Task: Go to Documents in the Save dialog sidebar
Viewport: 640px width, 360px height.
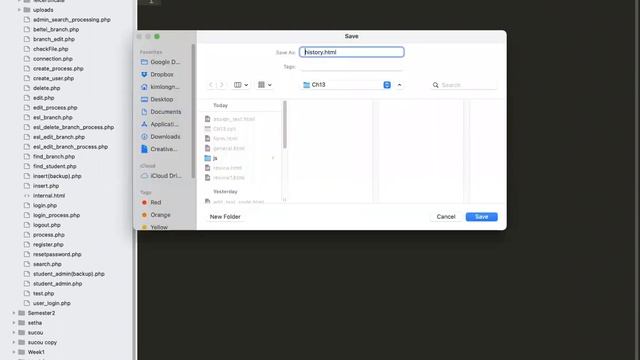Action: click(161, 111)
